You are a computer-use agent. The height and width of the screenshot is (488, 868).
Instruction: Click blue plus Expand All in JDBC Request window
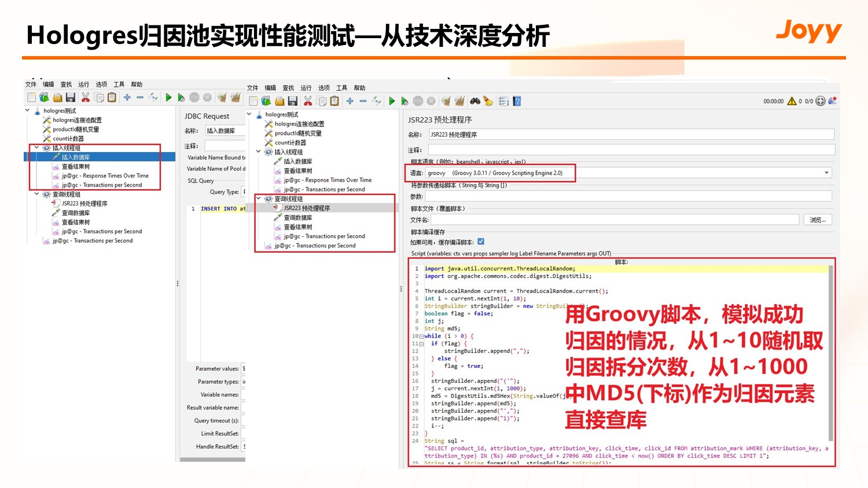127,97
